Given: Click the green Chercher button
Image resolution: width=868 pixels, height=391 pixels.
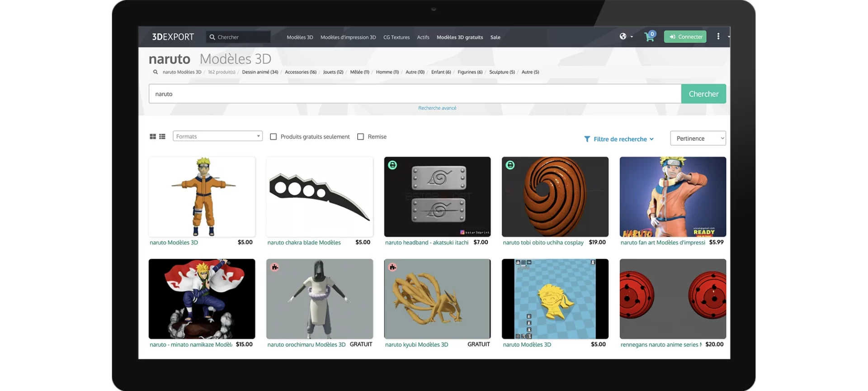Looking at the screenshot, I should coord(703,94).
